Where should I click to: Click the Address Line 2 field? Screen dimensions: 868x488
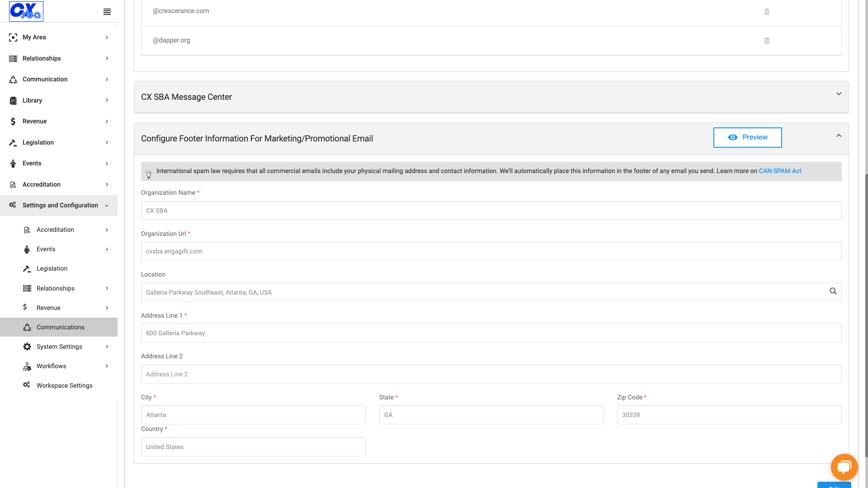[x=491, y=374]
